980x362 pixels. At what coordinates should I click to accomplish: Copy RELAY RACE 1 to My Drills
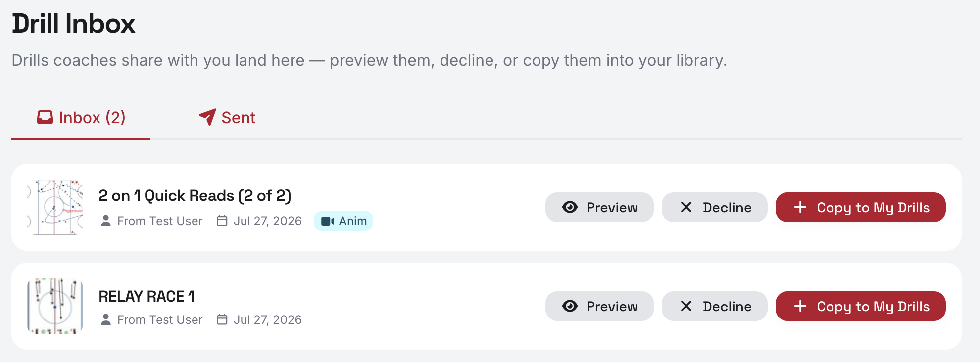pos(861,306)
